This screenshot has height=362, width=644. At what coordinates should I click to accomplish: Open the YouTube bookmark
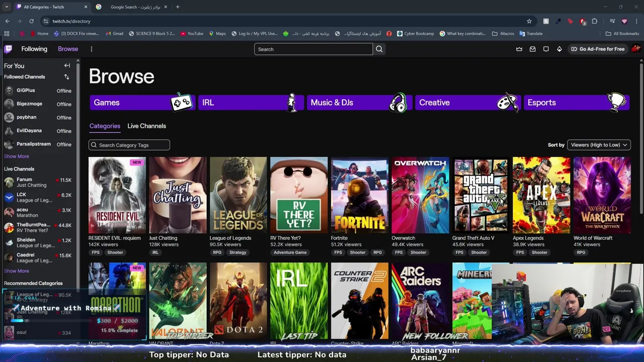[192, 34]
